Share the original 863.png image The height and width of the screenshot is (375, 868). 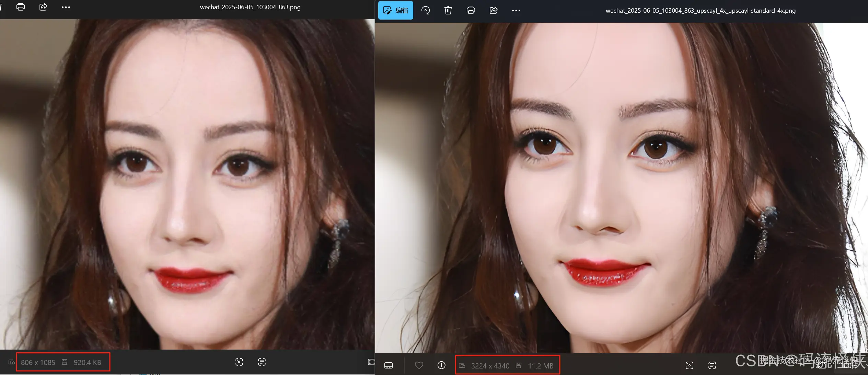click(x=43, y=7)
